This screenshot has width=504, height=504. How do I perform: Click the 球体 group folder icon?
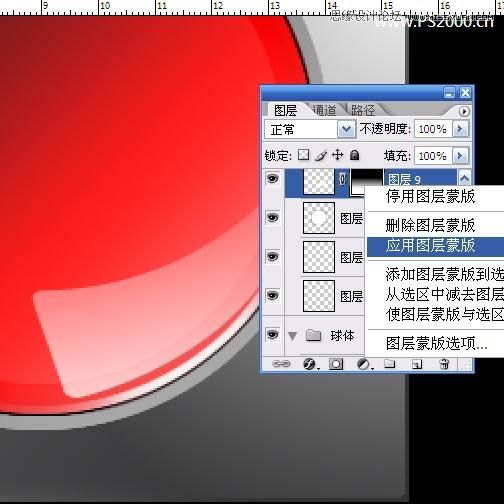313,335
